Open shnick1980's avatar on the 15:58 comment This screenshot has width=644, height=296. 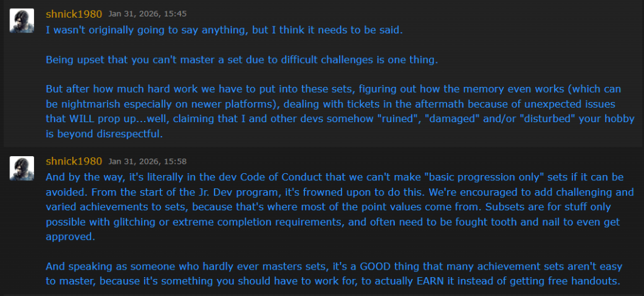22,168
